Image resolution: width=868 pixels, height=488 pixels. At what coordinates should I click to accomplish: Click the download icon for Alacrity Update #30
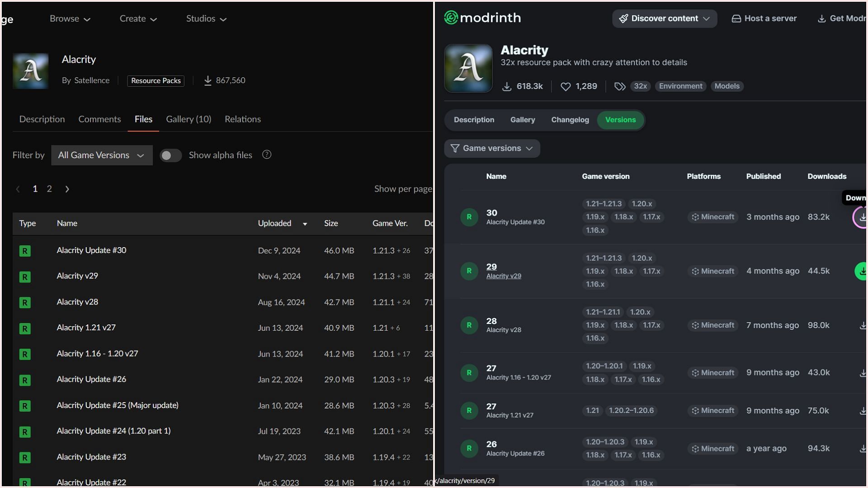862,216
